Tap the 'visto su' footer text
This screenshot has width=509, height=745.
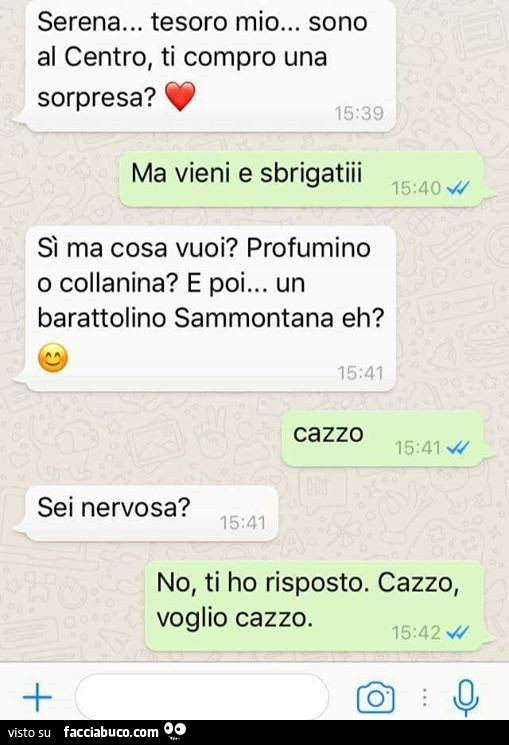29,733
